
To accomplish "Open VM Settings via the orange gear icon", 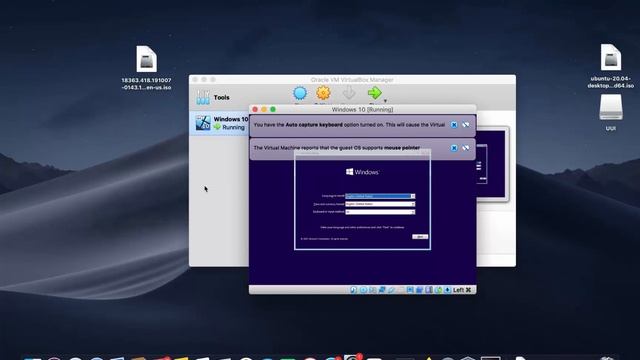I will click(323, 93).
